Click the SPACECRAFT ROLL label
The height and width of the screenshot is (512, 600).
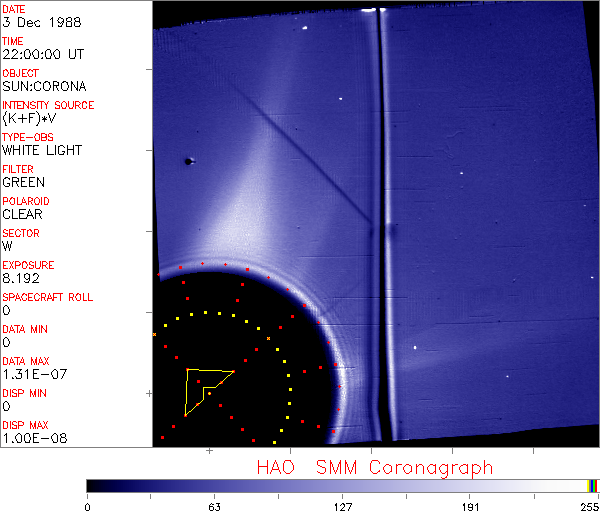48,297
